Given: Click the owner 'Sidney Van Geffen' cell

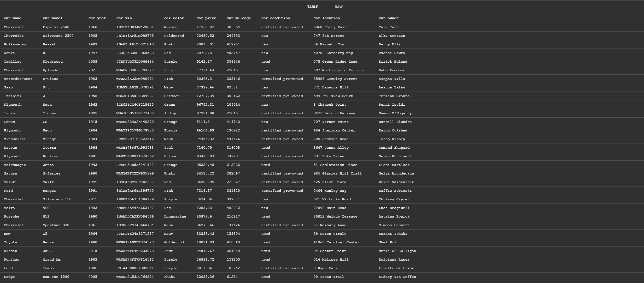Looking at the screenshot, I should pyautogui.click(x=397, y=277).
